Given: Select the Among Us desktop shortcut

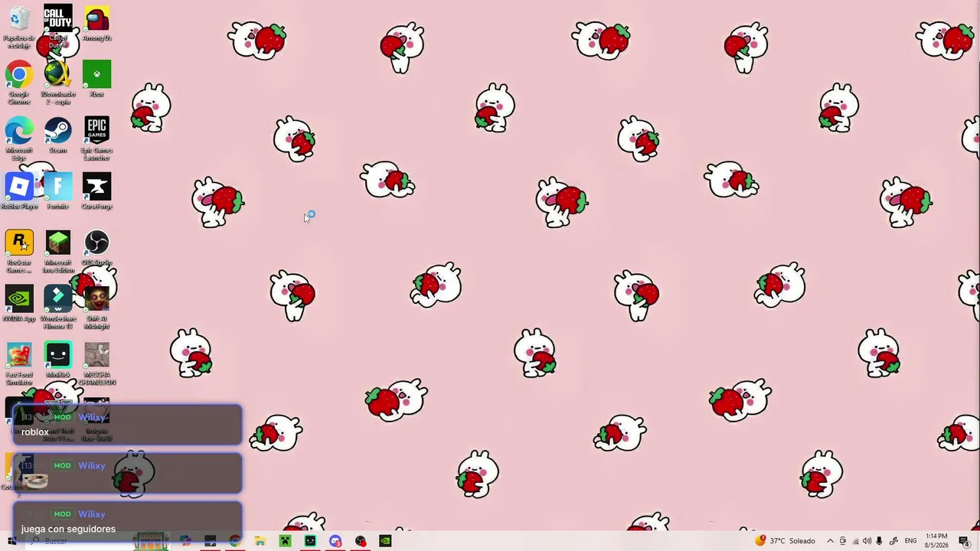Looking at the screenshot, I should [96, 24].
